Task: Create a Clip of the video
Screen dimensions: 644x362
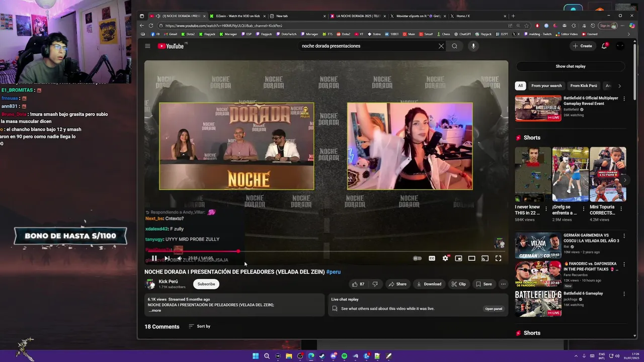Action: 458,284
